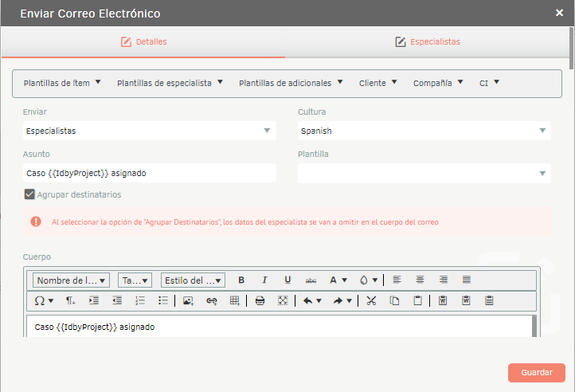Toggle bold formatting in the editor

pos(241,280)
